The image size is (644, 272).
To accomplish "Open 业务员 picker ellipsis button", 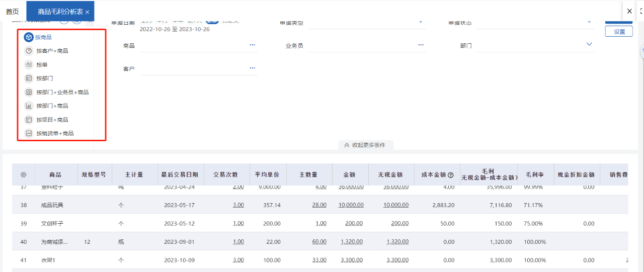I will tap(421, 45).
